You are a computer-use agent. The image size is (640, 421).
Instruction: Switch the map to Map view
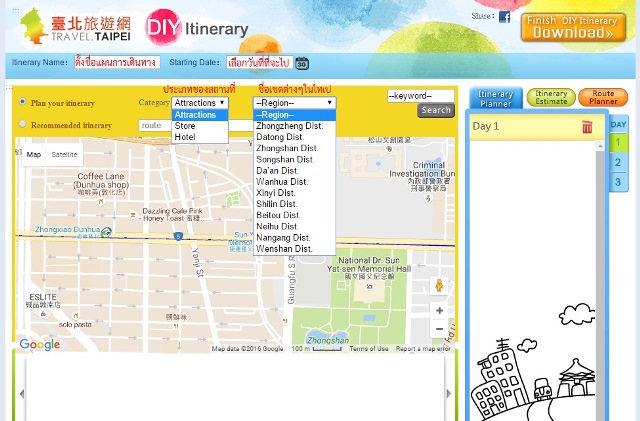[34, 155]
